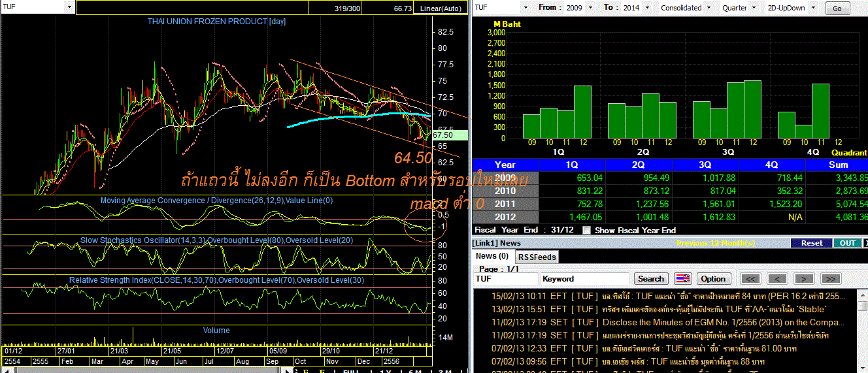Click the OUT button
The image size is (868, 373).
pyautogui.click(x=847, y=243)
